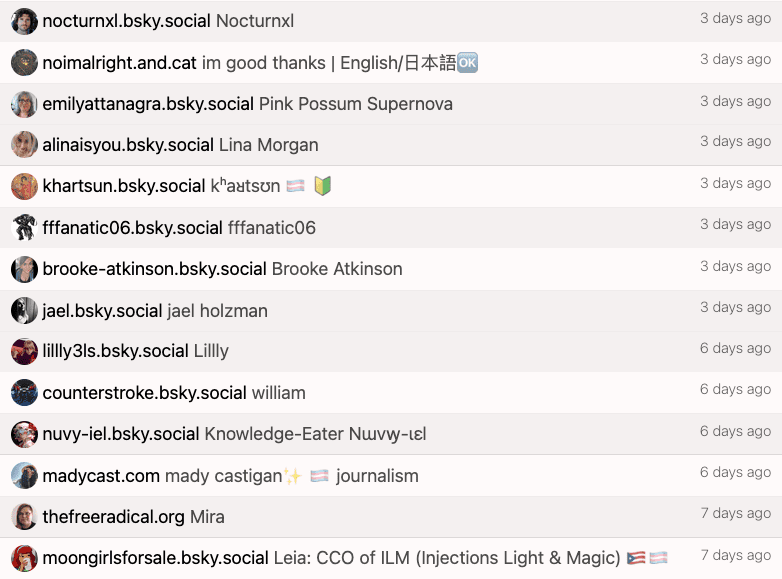782x579 pixels.
Task: Click the nocturnxl.bsky.social profile avatar
Action: pyautogui.click(x=24, y=21)
